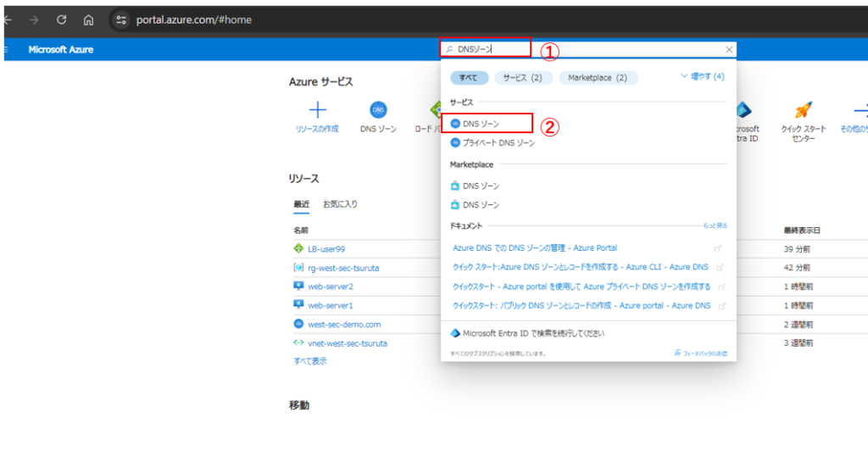Click 名前 column header
This screenshot has width=868, height=456.
(x=301, y=231)
